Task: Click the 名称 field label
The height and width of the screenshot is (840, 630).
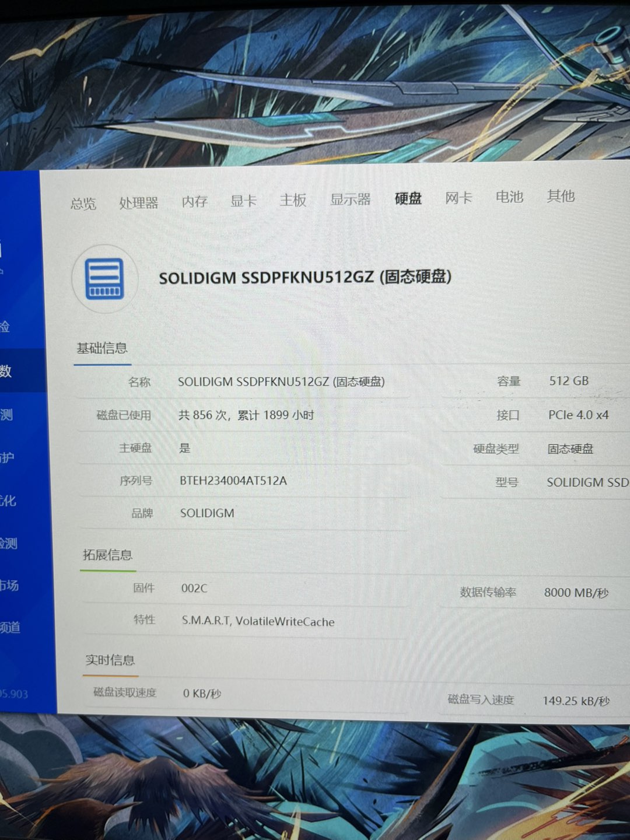Action: [139, 382]
